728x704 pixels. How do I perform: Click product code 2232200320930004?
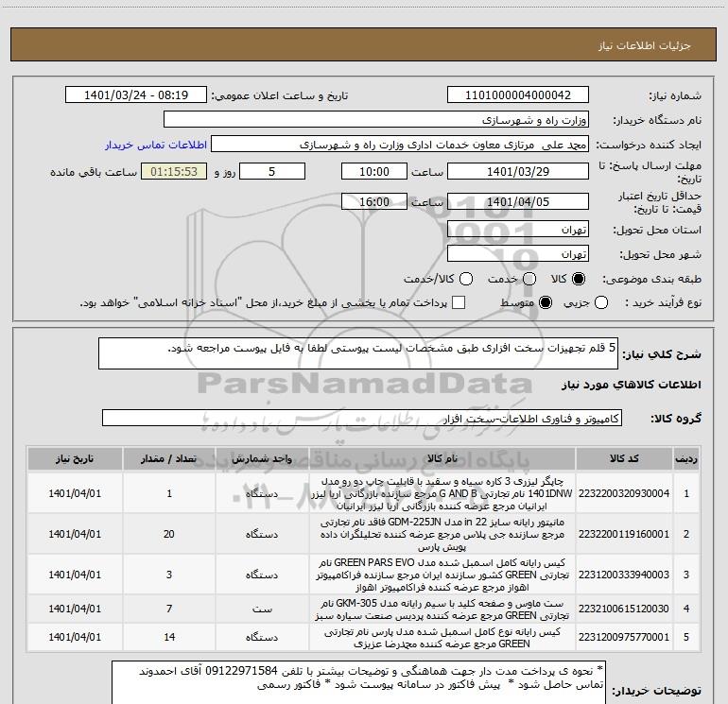pyautogui.click(x=624, y=493)
